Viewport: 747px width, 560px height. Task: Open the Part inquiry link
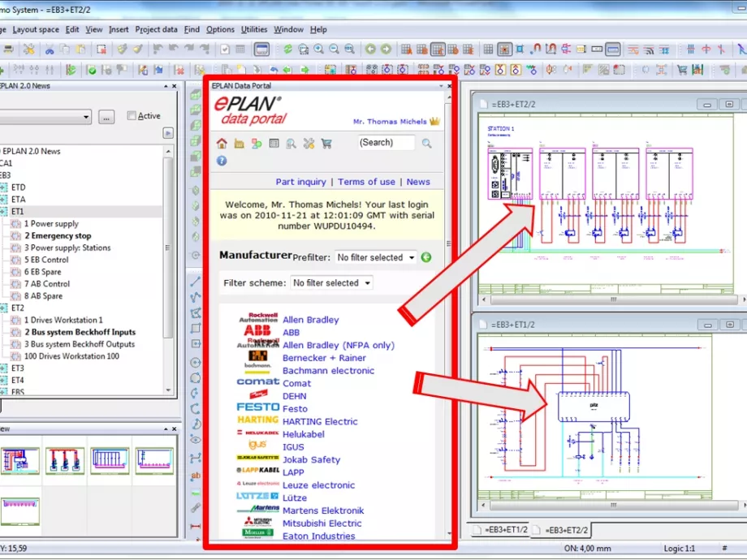coord(300,182)
